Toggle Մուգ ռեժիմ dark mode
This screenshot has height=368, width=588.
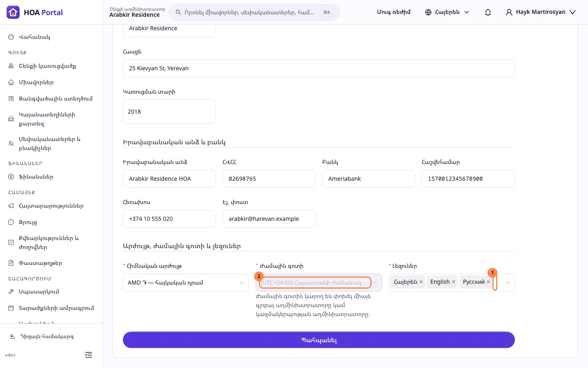click(394, 12)
